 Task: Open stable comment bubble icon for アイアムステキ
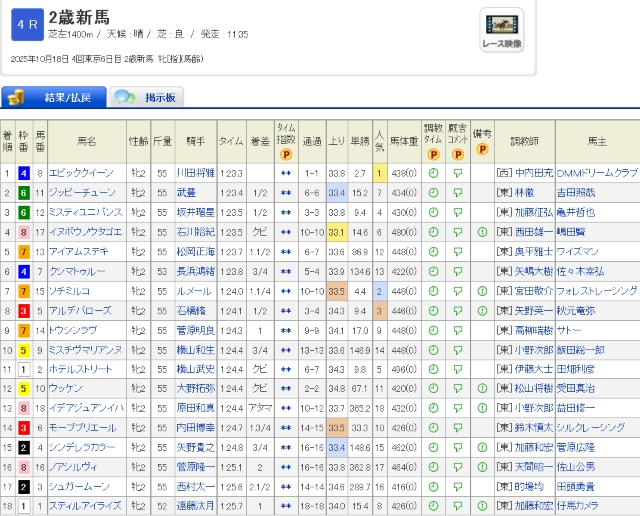[458, 252]
